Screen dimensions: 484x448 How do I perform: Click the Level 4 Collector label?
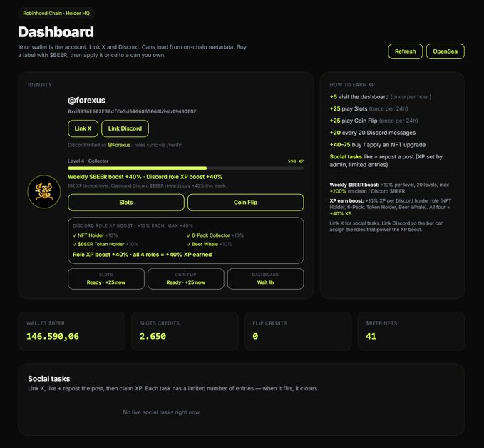[x=88, y=161]
